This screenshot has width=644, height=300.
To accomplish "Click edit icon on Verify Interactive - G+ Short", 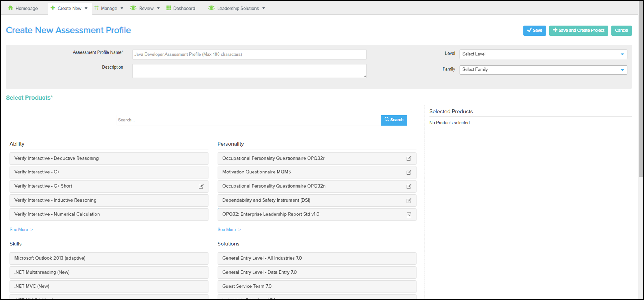I will [201, 187].
